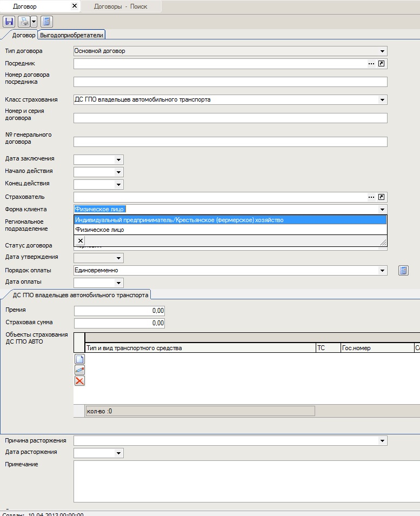Click the calculator icon beside Порядок оплаты
Screen dimensions: 420x516
pos(403,270)
